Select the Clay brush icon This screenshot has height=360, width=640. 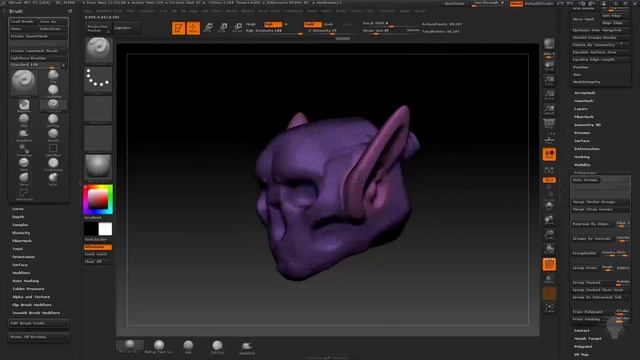(53, 75)
